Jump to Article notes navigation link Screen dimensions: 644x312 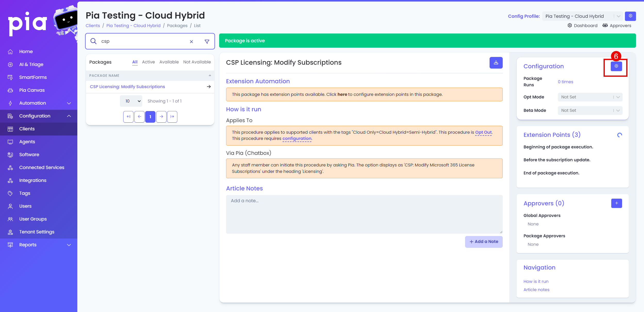click(x=536, y=290)
